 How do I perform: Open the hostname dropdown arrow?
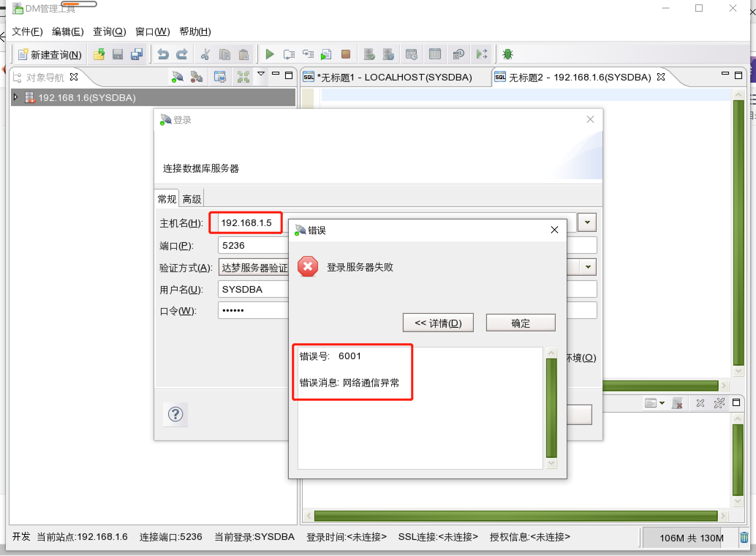pyautogui.click(x=587, y=222)
